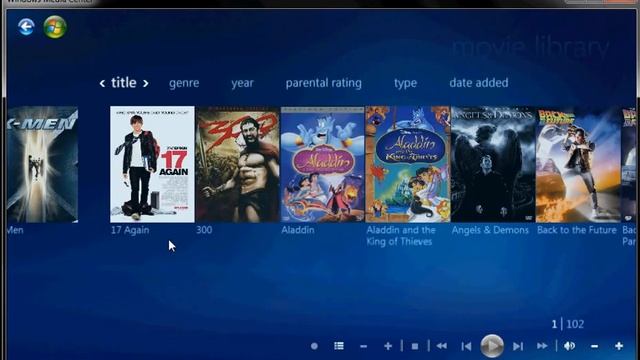
Task: Open the Back to the Future cover
Action: click(x=578, y=164)
